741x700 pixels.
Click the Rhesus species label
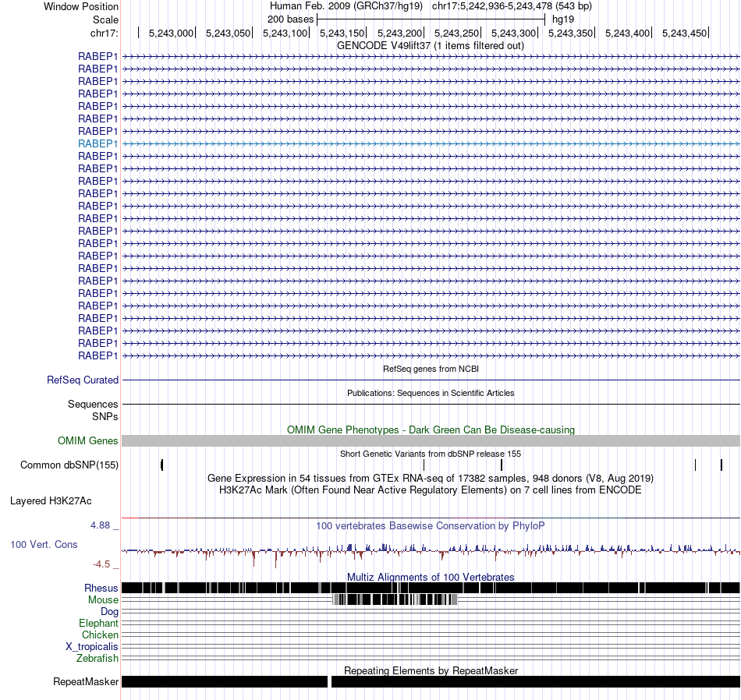pos(101,588)
